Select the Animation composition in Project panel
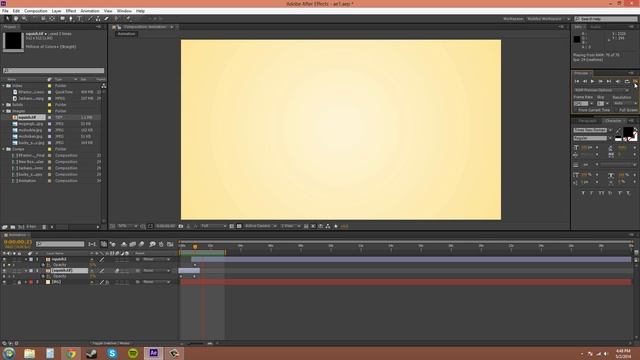 (28, 181)
